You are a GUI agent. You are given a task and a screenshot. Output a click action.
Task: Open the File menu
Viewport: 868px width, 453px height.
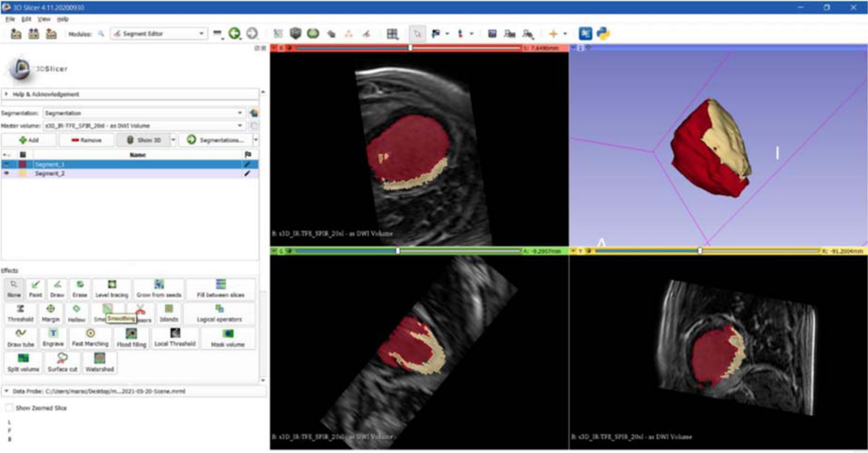tap(10, 19)
